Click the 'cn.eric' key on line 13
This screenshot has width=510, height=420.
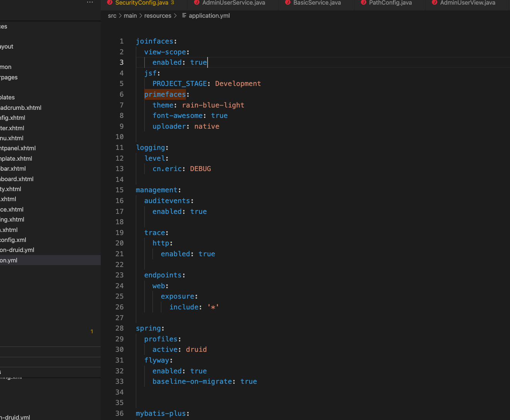tap(167, 169)
